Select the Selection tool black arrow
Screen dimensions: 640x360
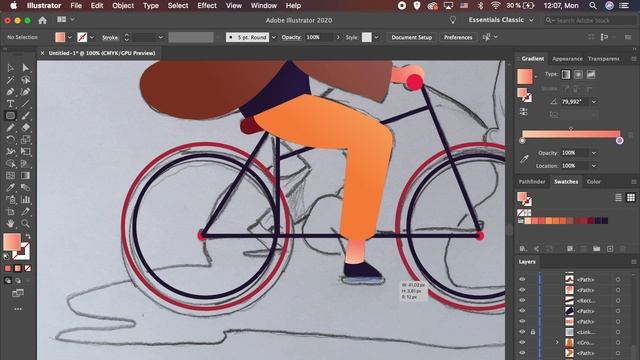10,68
